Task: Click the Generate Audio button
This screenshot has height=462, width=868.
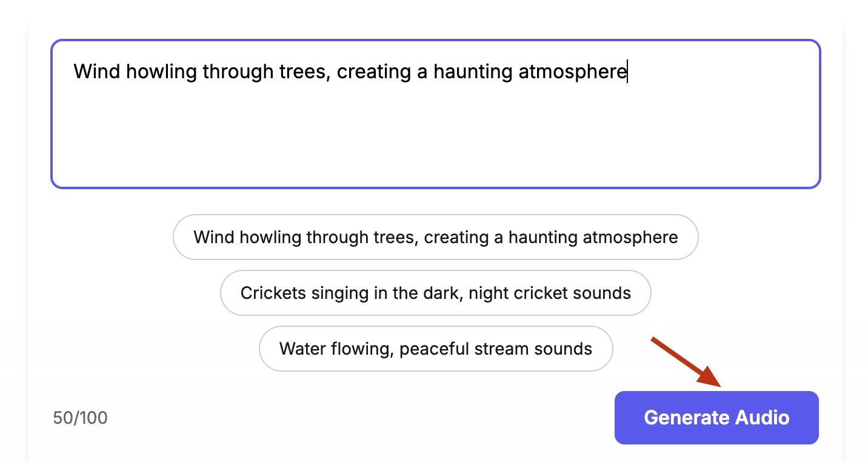Action: [x=716, y=418]
